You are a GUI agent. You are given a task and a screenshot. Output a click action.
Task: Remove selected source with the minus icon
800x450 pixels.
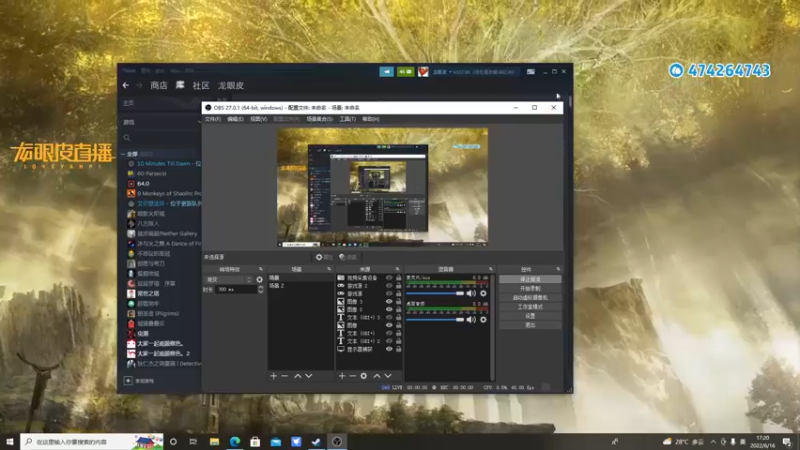[x=353, y=376]
